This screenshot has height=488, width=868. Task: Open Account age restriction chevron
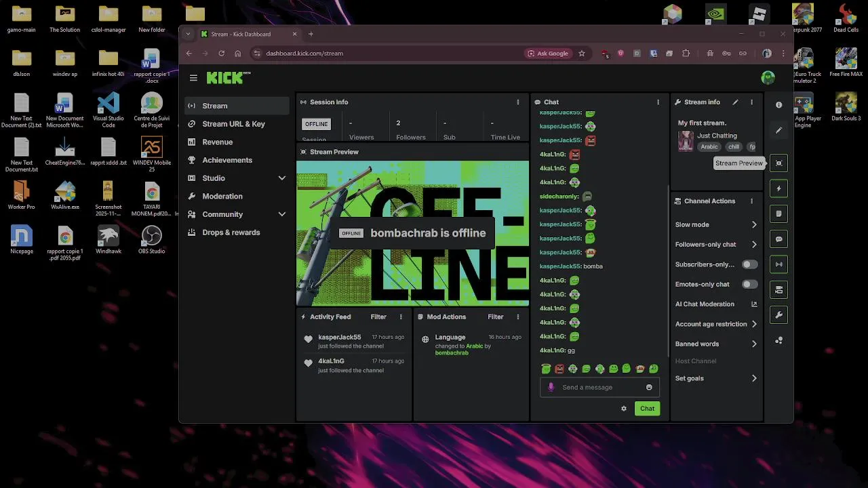[x=754, y=324]
